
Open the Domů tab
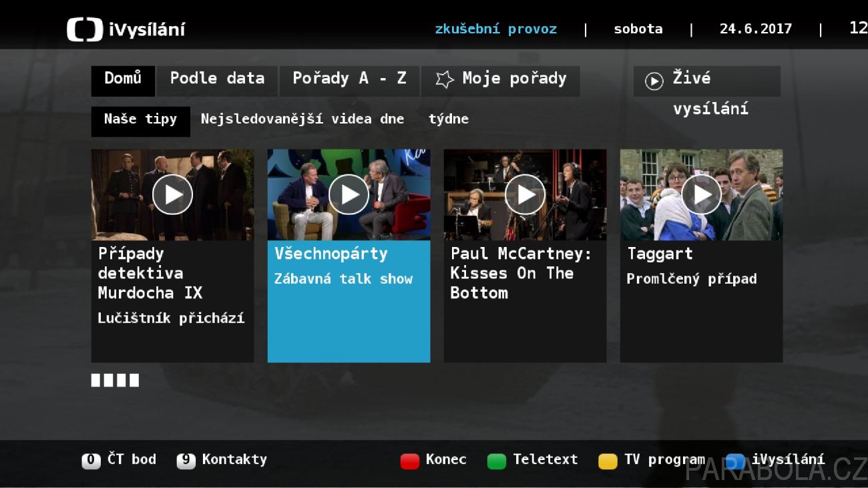click(x=123, y=81)
